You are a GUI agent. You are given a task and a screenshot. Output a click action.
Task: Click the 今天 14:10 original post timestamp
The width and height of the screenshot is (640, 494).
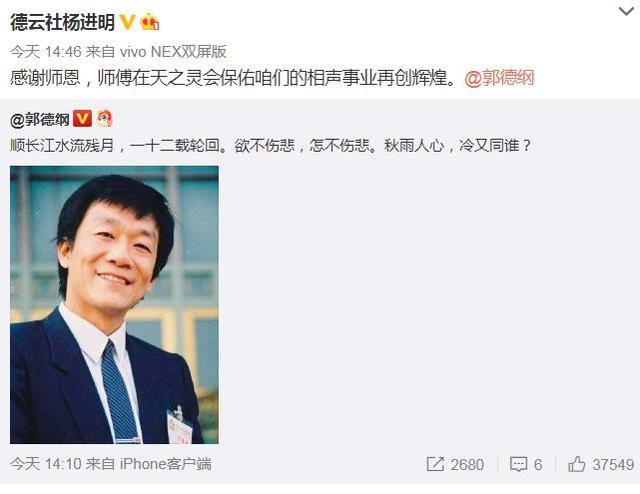tap(46, 464)
